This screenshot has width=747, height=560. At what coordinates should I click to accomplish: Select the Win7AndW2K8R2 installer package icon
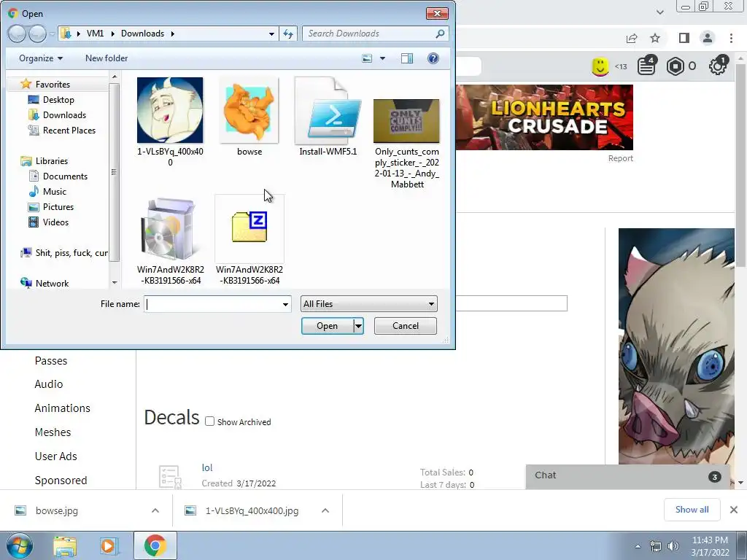point(170,228)
